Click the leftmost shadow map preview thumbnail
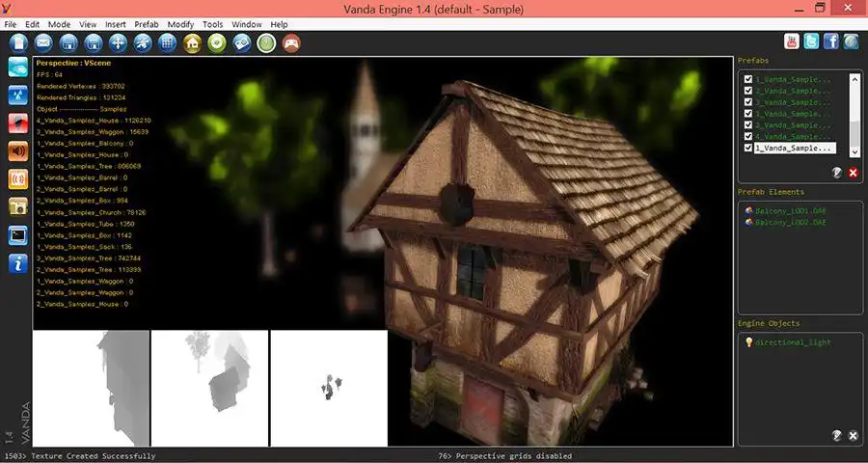 (92, 388)
